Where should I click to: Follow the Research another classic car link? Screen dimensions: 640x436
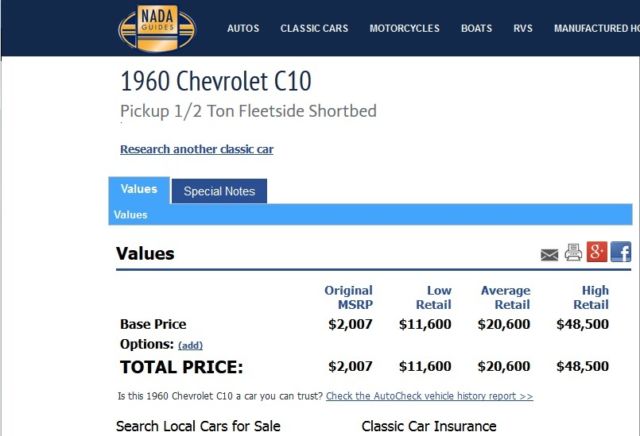[197, 149]
